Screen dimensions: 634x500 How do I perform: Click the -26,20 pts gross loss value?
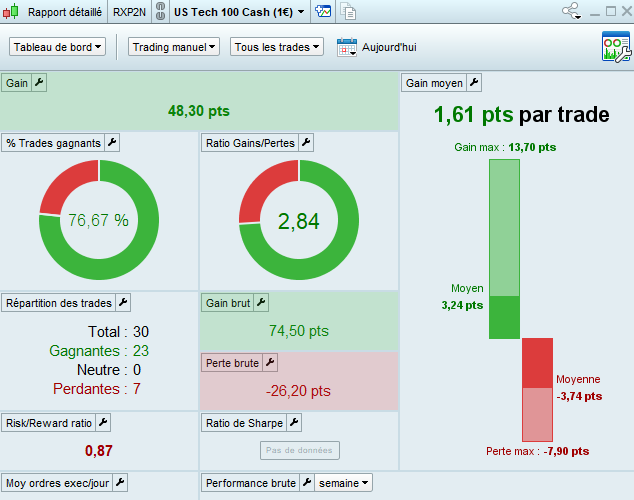(x=298, y=391)
